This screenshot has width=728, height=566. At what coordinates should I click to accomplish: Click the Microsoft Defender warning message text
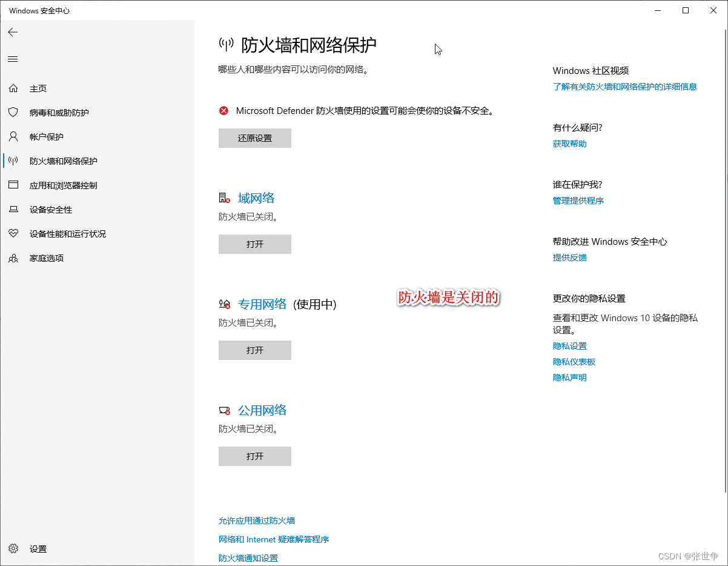point(365,110)
